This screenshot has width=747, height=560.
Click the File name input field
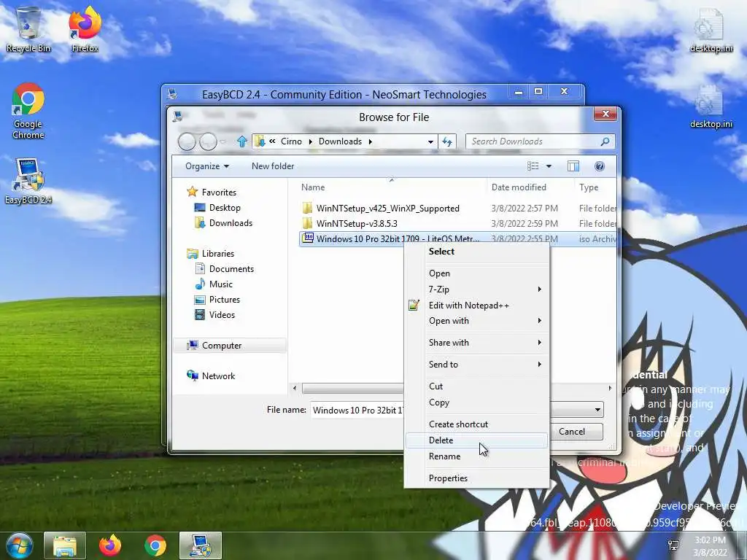[x=357, y=410]
